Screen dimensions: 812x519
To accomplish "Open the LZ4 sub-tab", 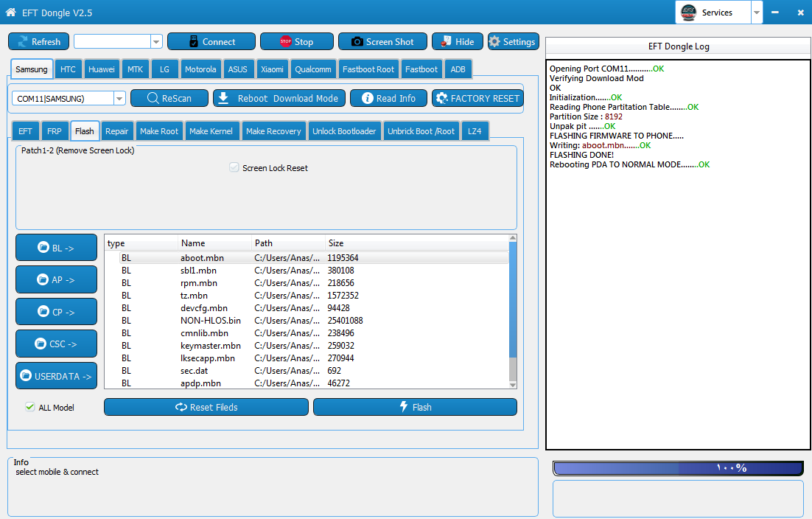I will click(x=475, y=131).
